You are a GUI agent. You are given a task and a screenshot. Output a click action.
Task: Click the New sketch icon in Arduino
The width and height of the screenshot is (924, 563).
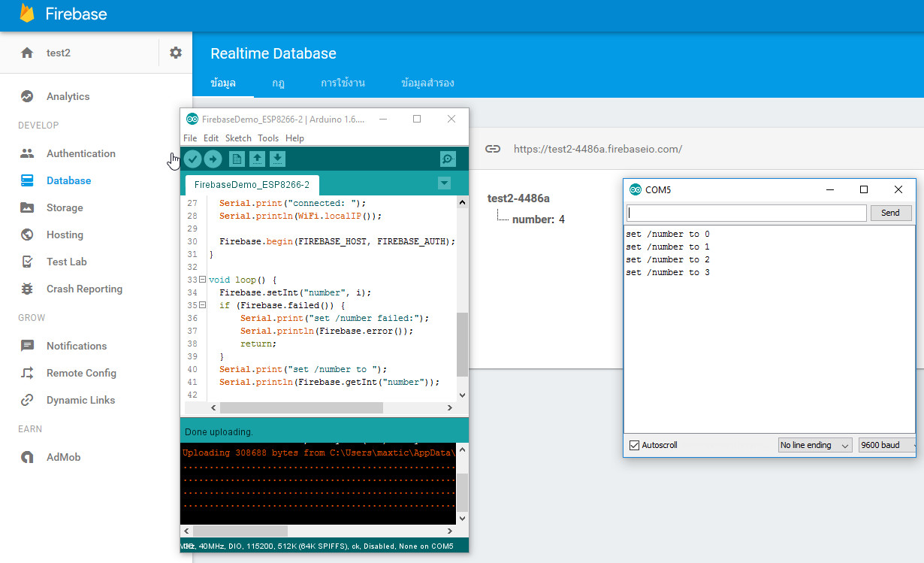point(237,159)
